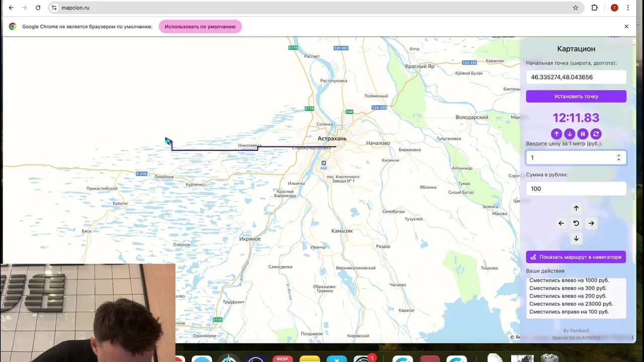Click log entry Сместились вправо на 100 руб.
The image size is (644, 362).
(569, 312)
